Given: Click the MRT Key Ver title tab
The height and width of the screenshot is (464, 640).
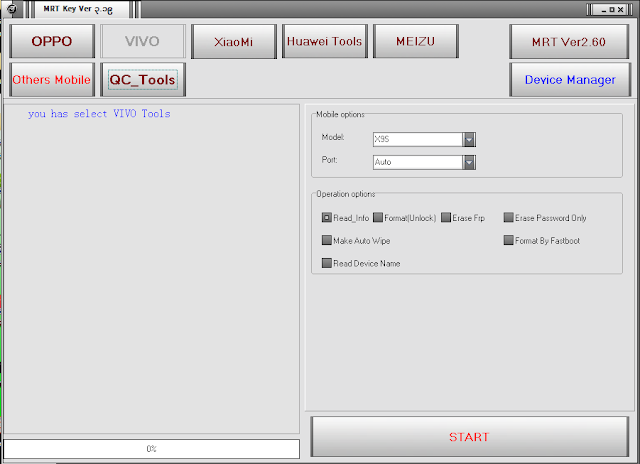Looking at the screenshot, I should (82, 9).
